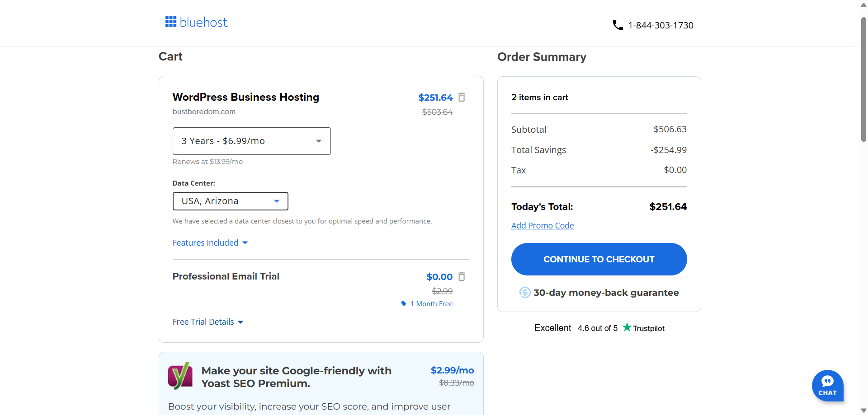Click the struck-through $503.64 price

437,112
